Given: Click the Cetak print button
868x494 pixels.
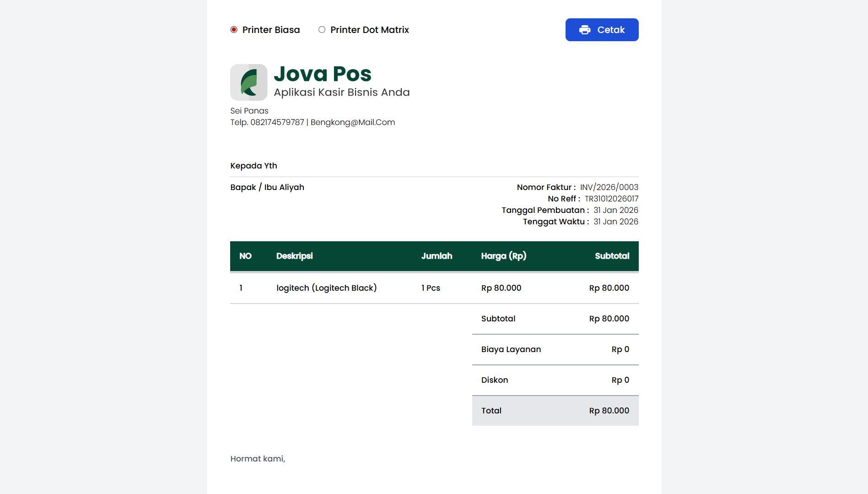Looking at the screenshot, I should (x=602, y=30).
